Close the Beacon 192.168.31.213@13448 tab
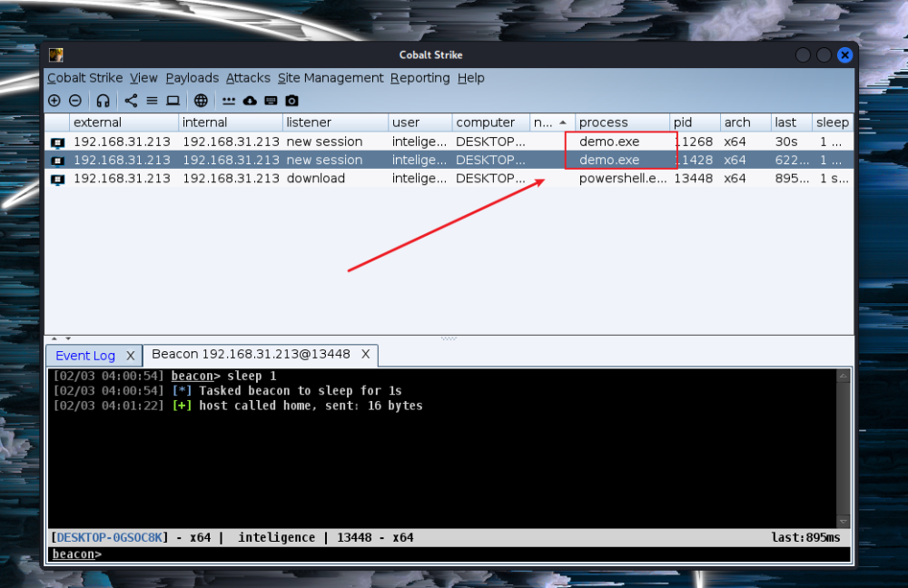908x588 pixels. click(x=365, y=354)
